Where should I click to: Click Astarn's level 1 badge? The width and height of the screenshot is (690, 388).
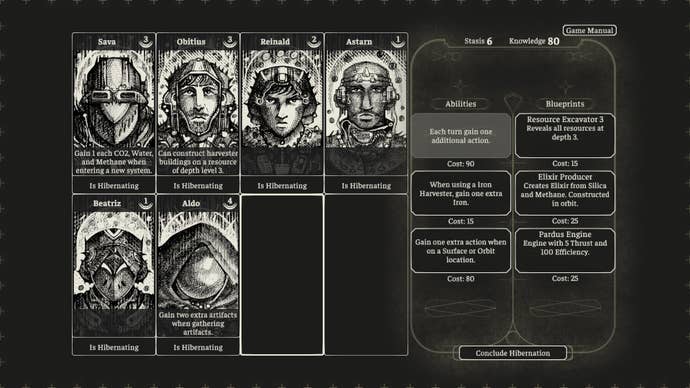(x=398, y=41)
